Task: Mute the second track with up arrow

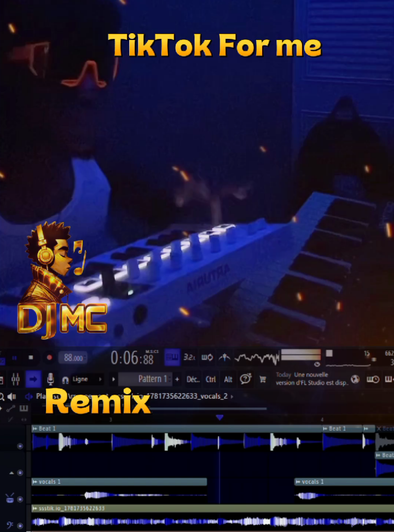Action: (20, 472)
